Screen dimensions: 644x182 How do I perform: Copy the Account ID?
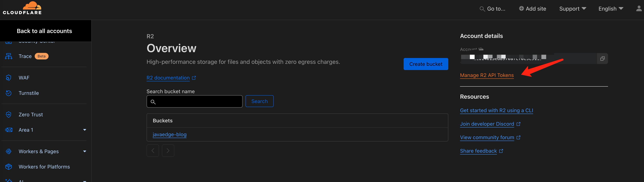pyautogui.click(x=603, y=59)
